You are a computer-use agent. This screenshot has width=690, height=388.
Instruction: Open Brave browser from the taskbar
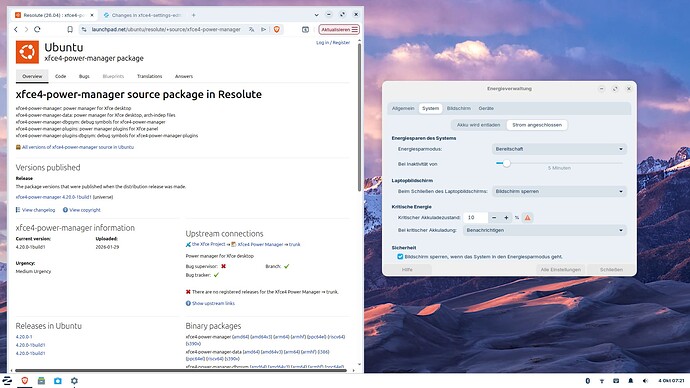coord(25,381)
